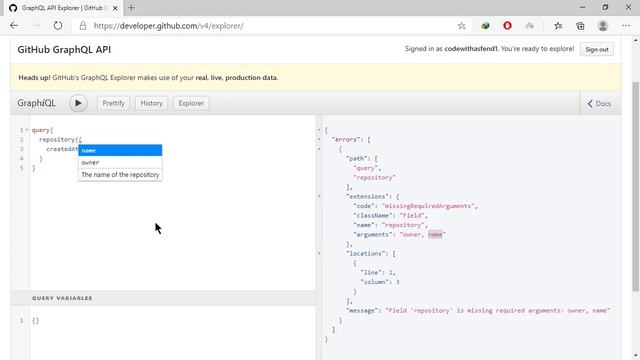640x360 pixels.
Task: Open browser Settings and more menu
Action: [626, 26]
